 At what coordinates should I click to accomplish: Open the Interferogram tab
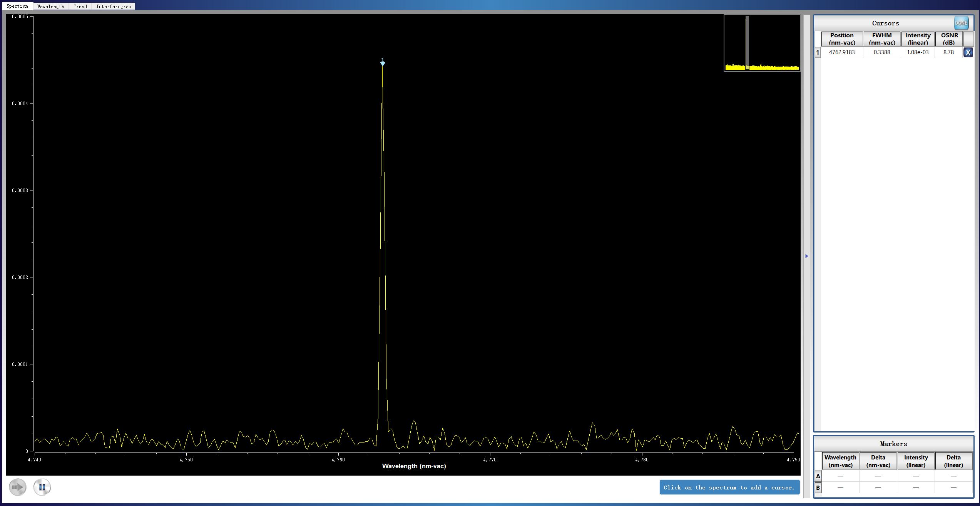click(x=114, y=6)
